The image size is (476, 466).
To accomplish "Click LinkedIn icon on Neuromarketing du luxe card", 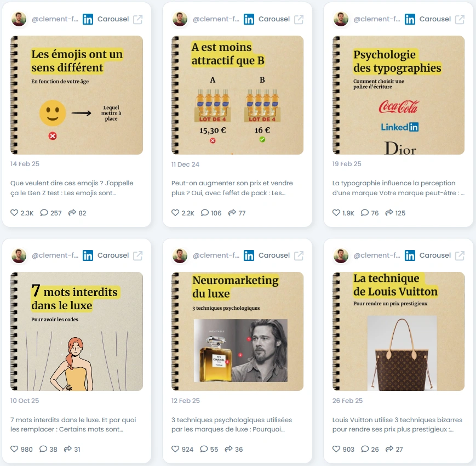I will point(249,255).
